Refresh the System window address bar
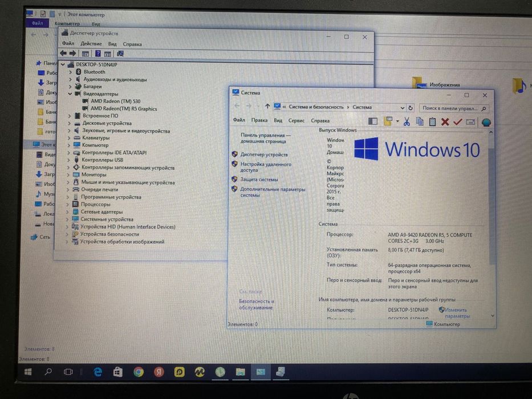 (x=411, y=108)
